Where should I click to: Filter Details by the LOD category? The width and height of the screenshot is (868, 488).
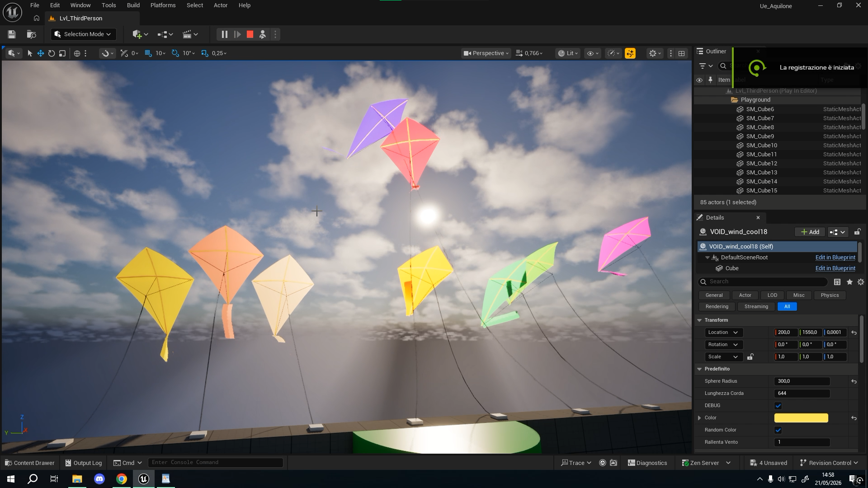(x=772, y=295)
